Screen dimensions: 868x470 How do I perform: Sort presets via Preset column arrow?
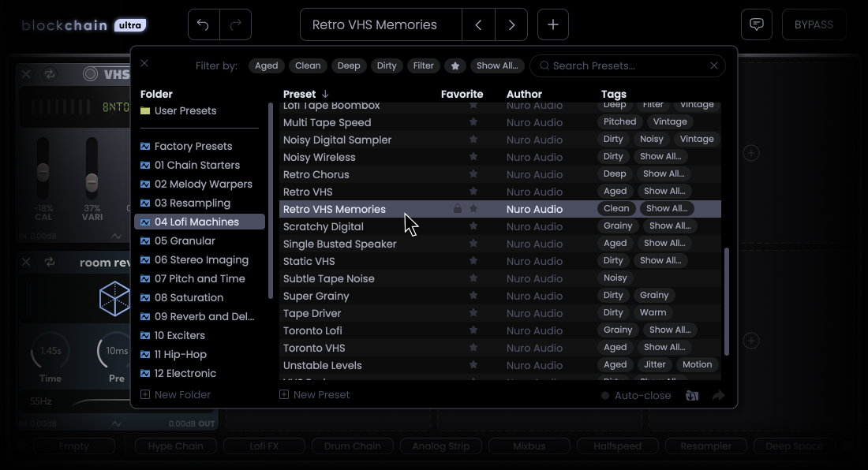(x=325, y=94)
